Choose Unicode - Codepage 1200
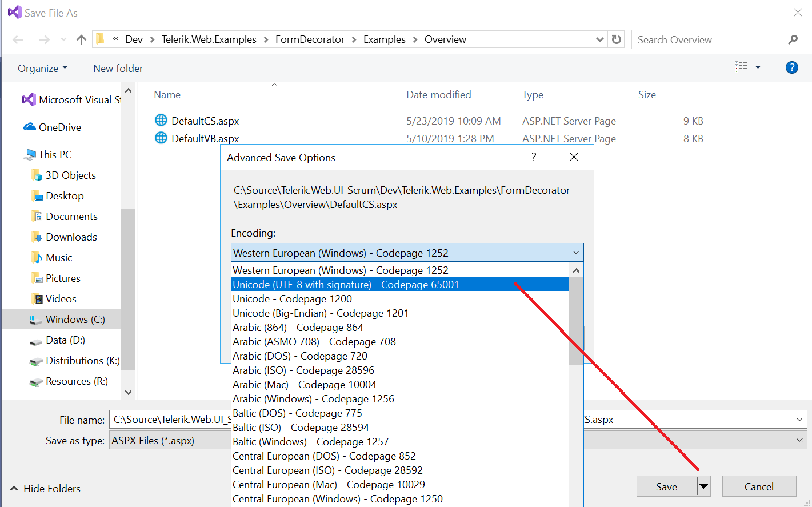 pos(400,299)
